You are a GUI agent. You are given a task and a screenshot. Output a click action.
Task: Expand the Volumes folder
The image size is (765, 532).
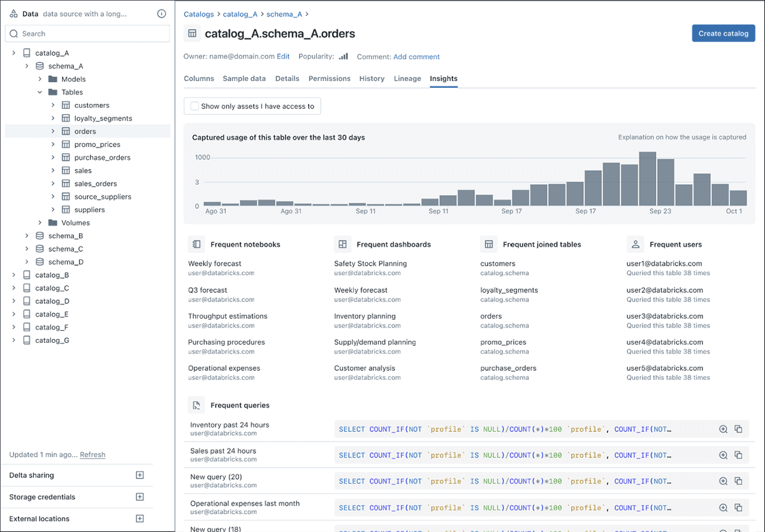pos(40,223)
